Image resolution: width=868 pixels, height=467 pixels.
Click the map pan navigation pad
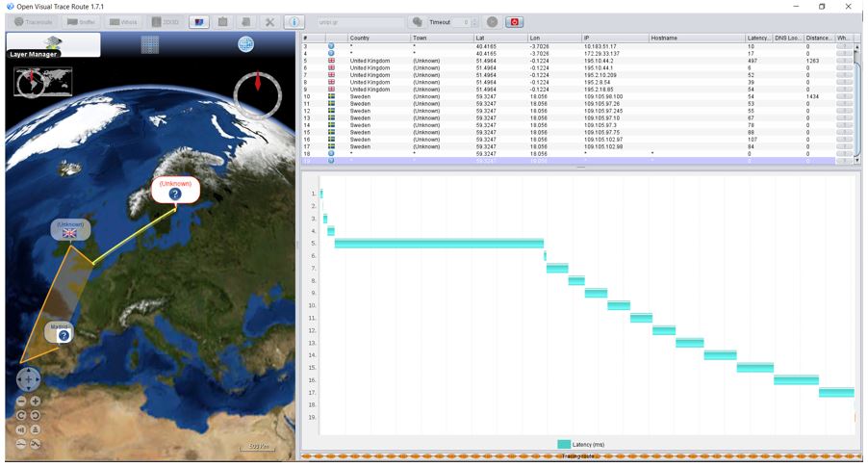(28, 379)
